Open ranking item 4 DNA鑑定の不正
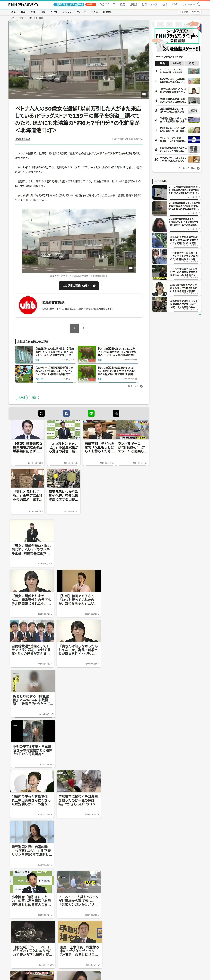210x980 pixels. pyautogui.click(x=177, y=100)
